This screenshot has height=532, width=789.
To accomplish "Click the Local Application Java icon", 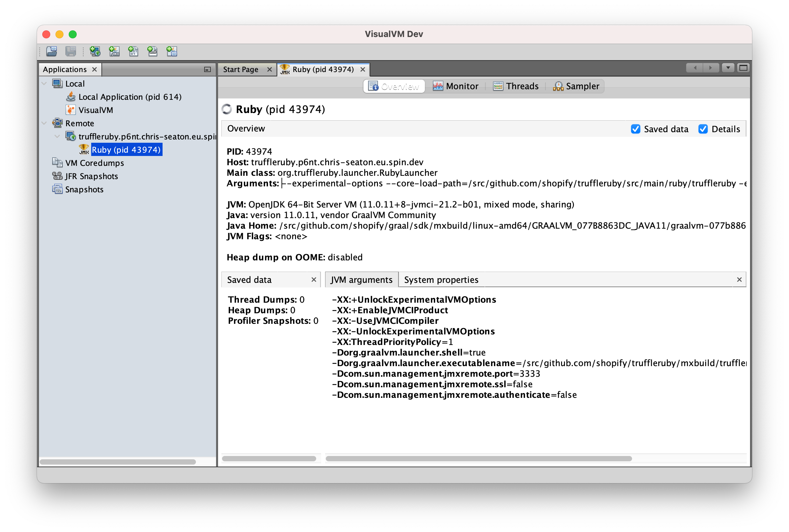I will pyautogui.click(x=71, y=97).
